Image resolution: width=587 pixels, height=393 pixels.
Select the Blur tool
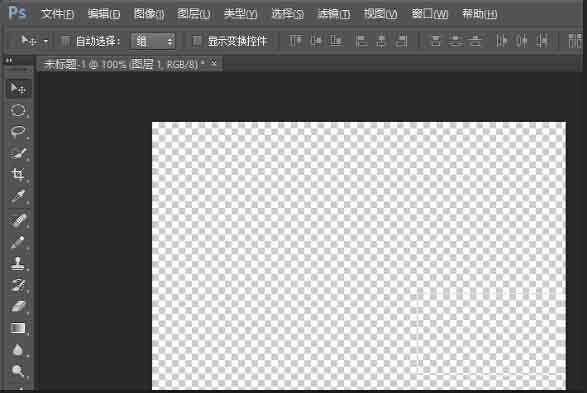tap(18, 350)
